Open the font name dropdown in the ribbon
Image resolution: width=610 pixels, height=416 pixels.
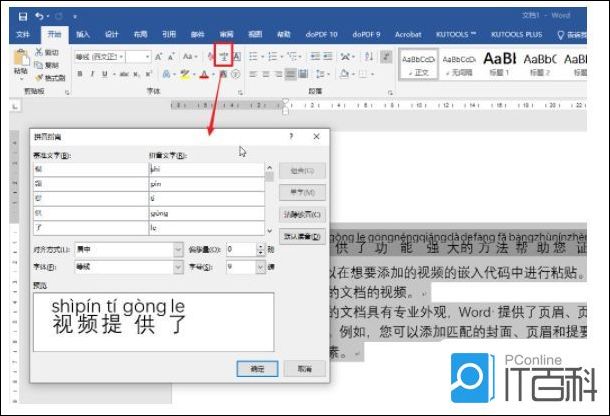(121, 57)
